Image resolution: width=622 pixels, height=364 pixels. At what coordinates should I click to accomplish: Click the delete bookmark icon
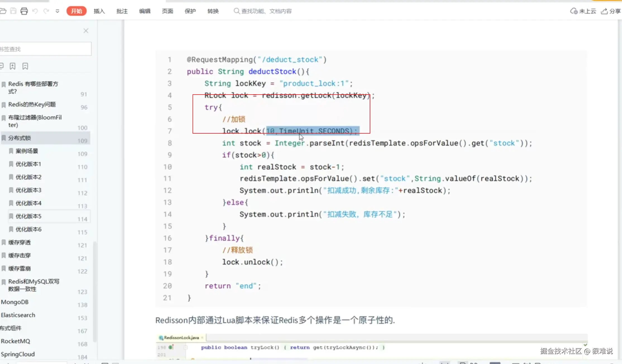click(x=25, y=66)
